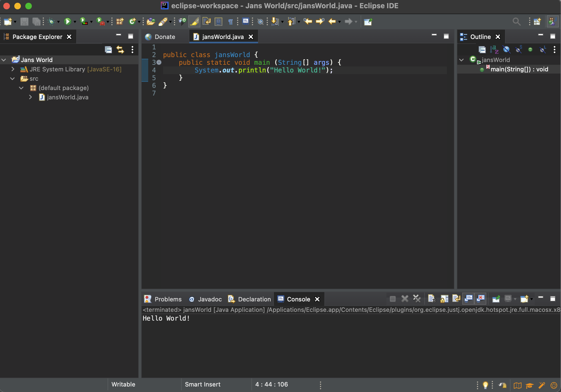Switch to the Donate tab
The image size is (561, 392).
(165, 37)
